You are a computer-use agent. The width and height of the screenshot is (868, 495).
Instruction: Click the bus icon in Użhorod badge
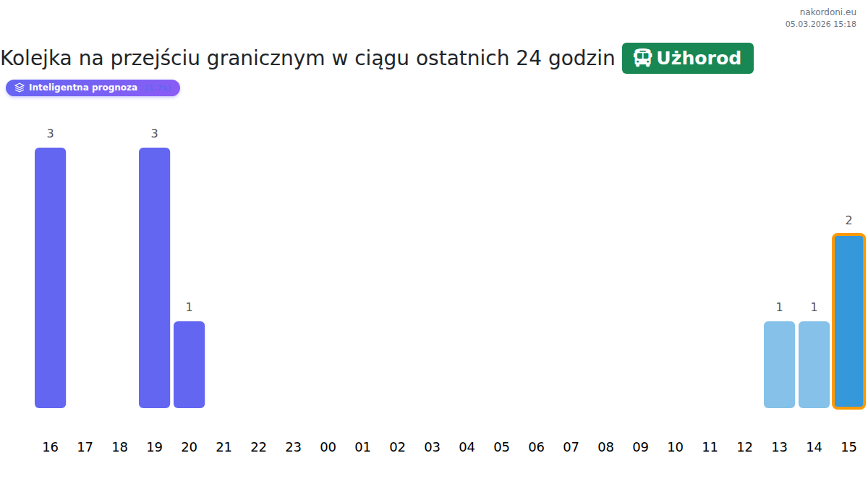[642, 58]
